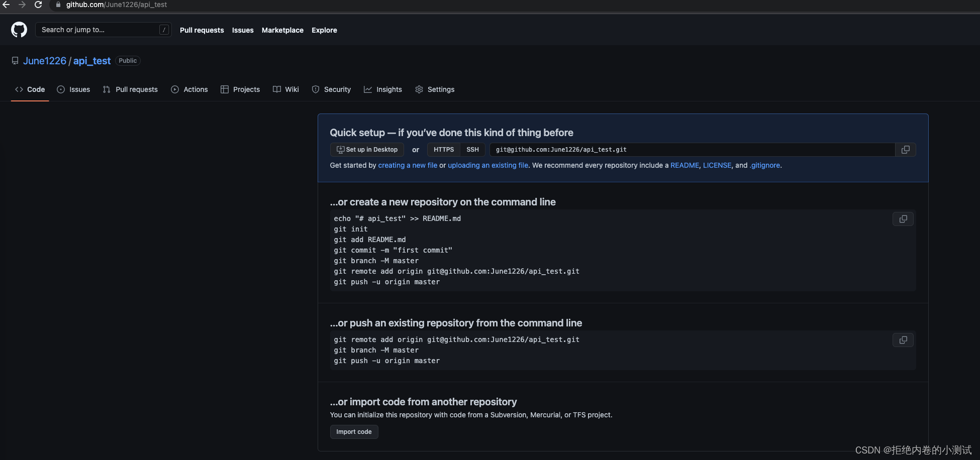
Task: Switch to the Actions tab
Action: click(x=189, y=89)
